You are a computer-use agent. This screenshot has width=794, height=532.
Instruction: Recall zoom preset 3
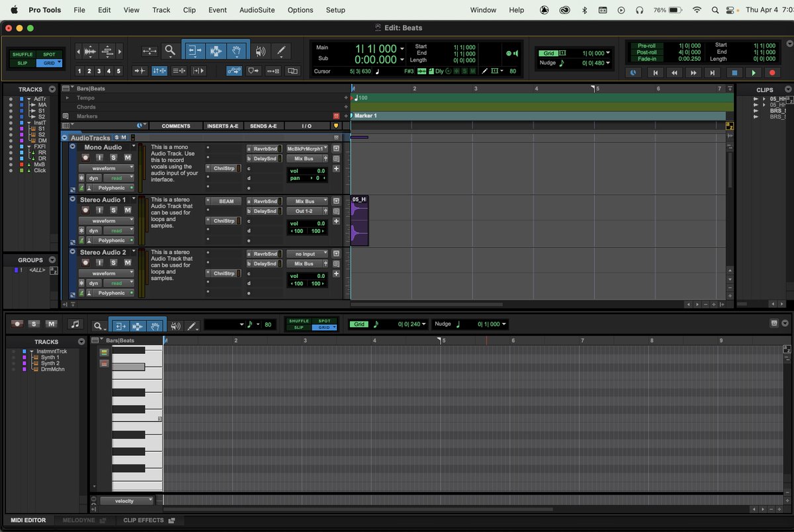99,71
